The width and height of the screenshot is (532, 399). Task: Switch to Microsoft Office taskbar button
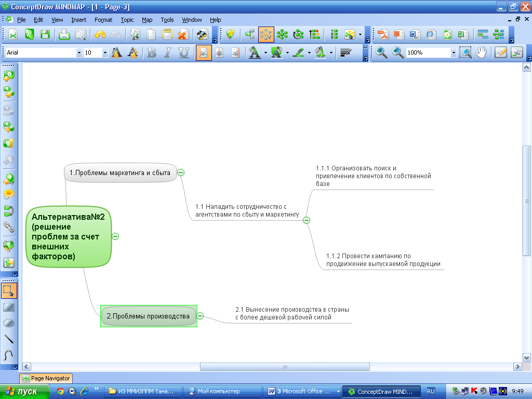302,392
